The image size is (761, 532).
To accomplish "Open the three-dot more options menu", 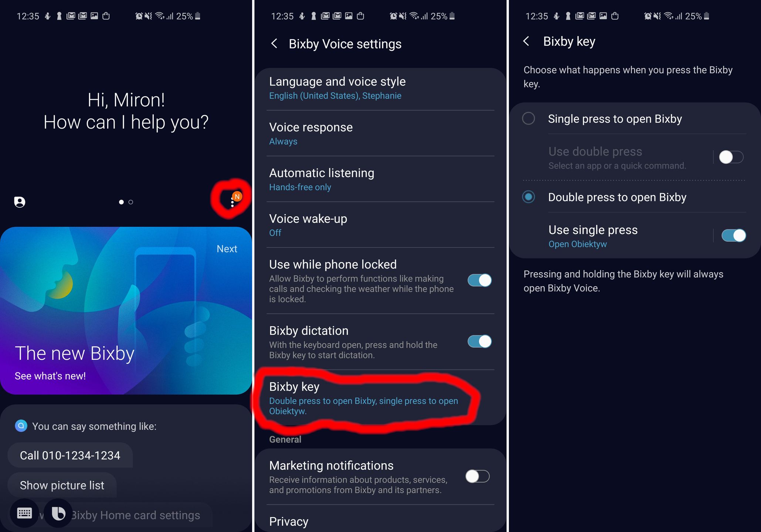I will pos(232,202).
